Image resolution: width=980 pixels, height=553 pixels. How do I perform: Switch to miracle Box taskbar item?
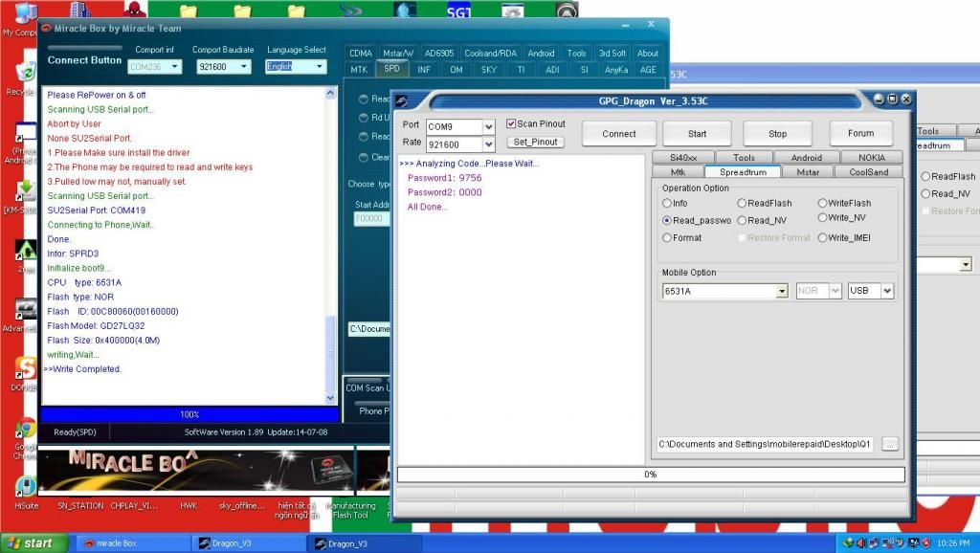pos(131,543)
